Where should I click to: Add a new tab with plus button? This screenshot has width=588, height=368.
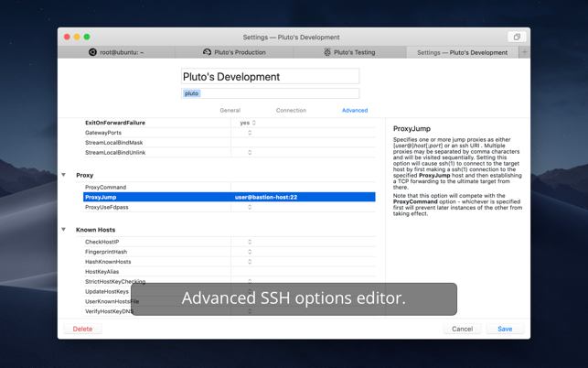pyautogui.click(x=524, y=52)
